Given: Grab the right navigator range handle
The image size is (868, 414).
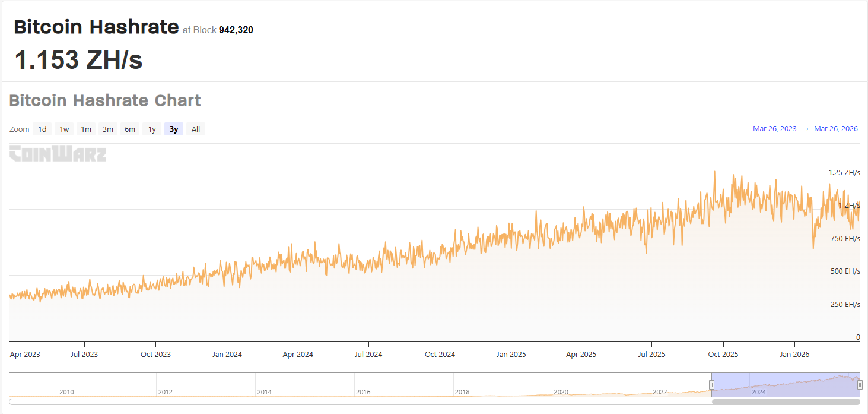Looking at the screenshot, I should click(860, 384).
